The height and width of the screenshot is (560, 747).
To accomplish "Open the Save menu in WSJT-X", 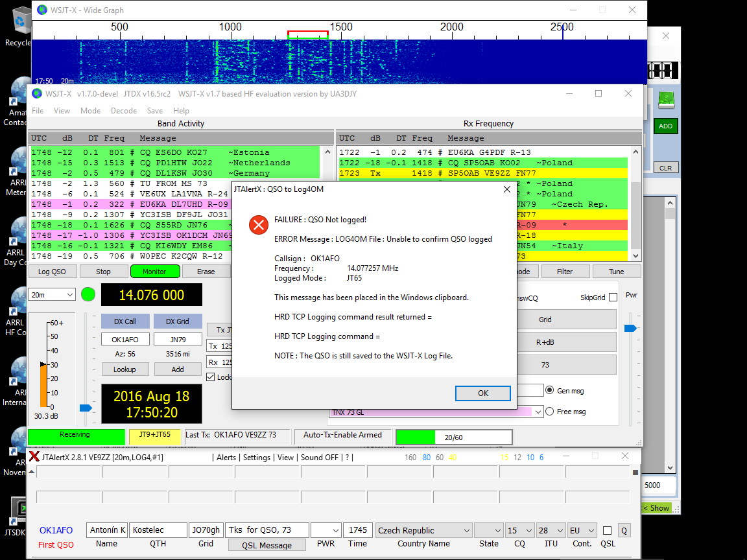I will (x=155, y=110).
